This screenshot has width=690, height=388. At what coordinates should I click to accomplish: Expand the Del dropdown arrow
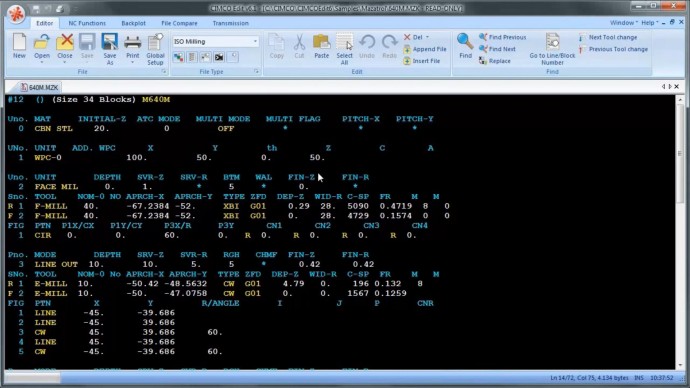(x=427, y=37)
